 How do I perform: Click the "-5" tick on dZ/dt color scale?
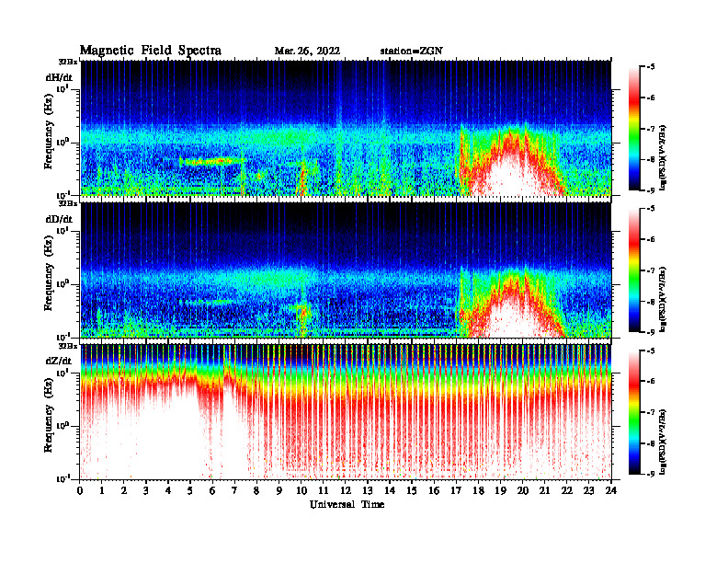pos(651,350)
